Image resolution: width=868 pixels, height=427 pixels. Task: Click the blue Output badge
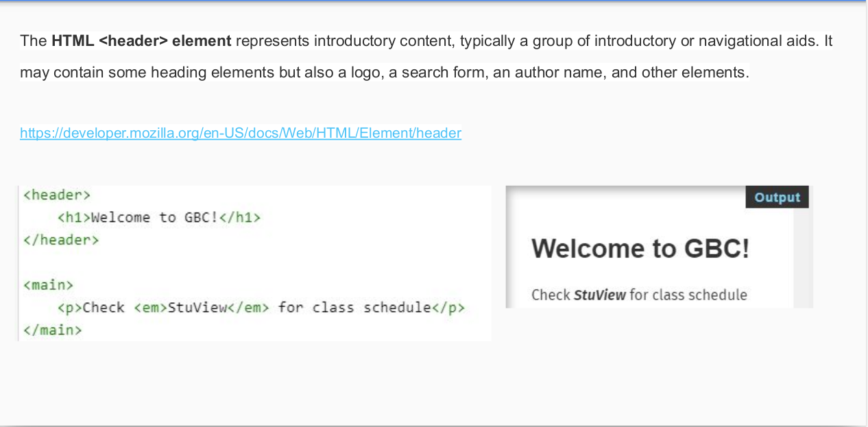point(777,197)
